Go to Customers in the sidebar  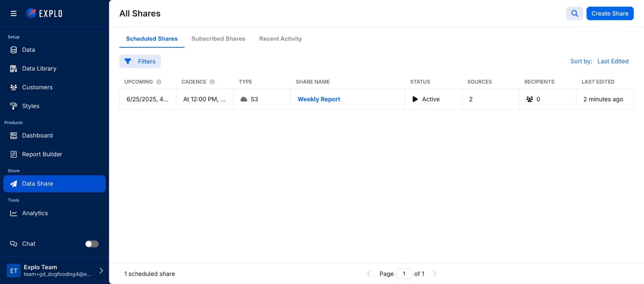[x=37, y=87]
